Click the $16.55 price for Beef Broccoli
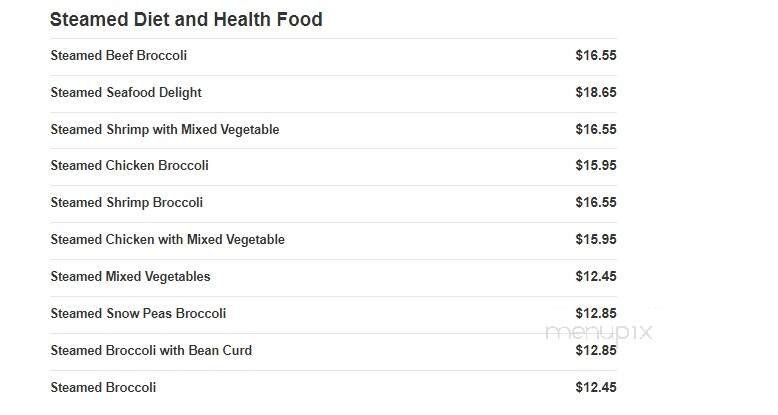 tap(596, 56)
